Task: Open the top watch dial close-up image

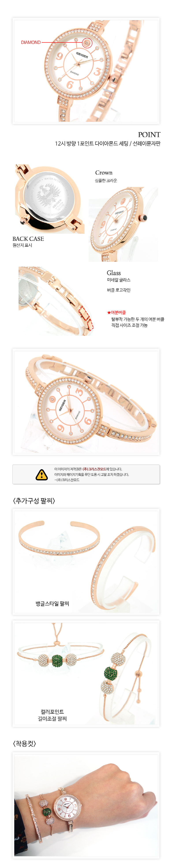Action: [x=86, y=71]
